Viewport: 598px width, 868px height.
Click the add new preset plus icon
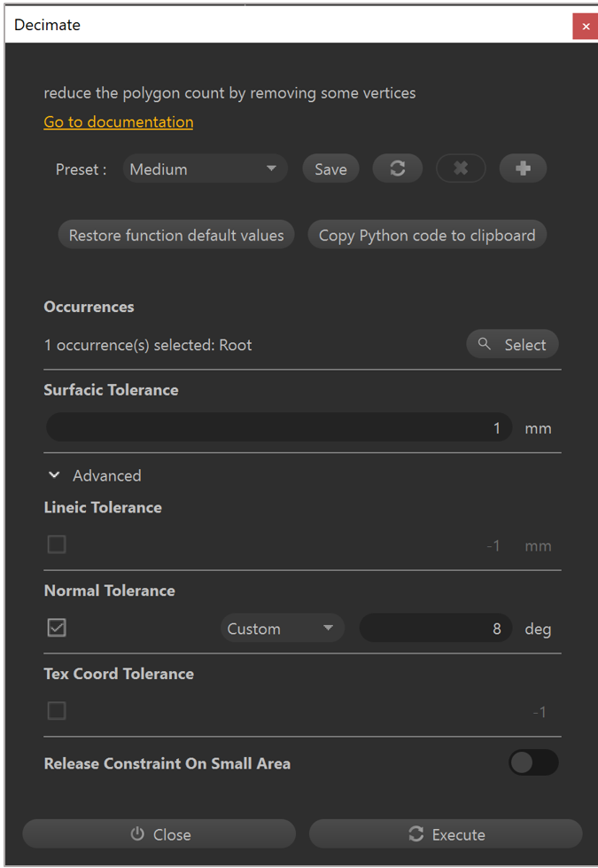coord(523,168)
